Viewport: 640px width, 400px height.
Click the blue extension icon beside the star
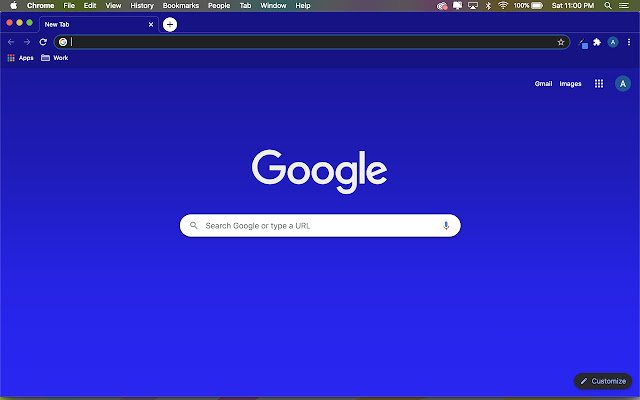[583, 43]
